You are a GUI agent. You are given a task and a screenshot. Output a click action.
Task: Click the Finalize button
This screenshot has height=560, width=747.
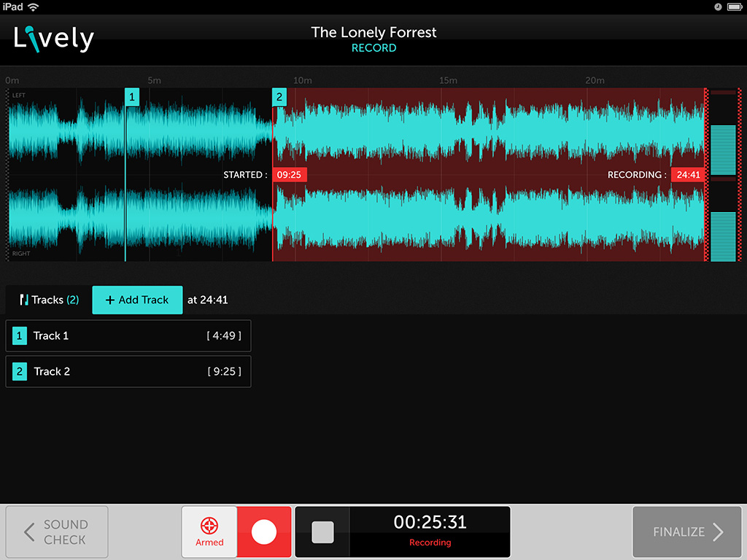tap(687, 532)
